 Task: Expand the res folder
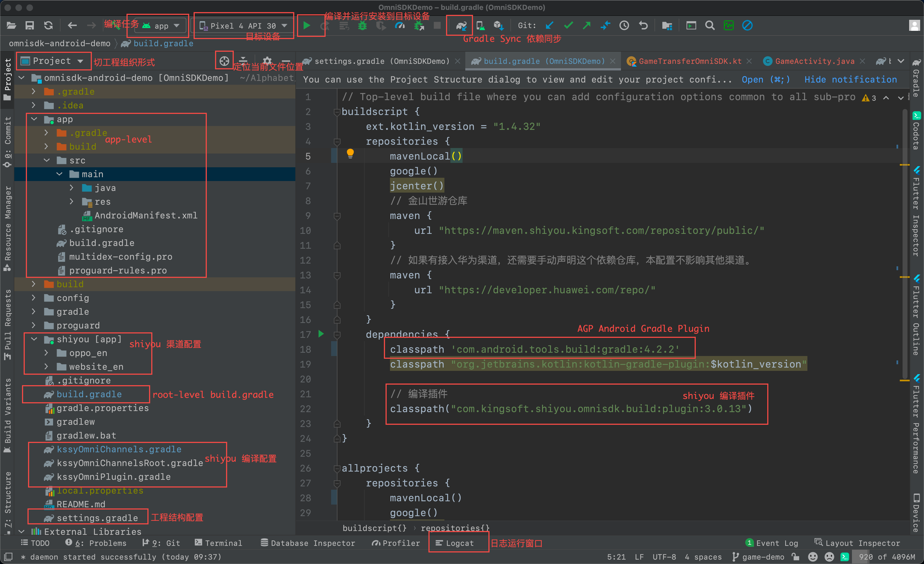pos(71,201)
